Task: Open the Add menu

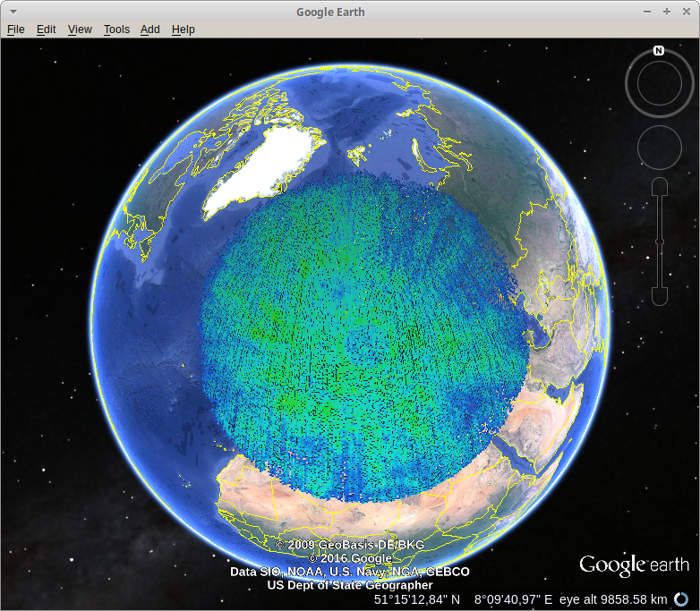Action: coord(150,30)
